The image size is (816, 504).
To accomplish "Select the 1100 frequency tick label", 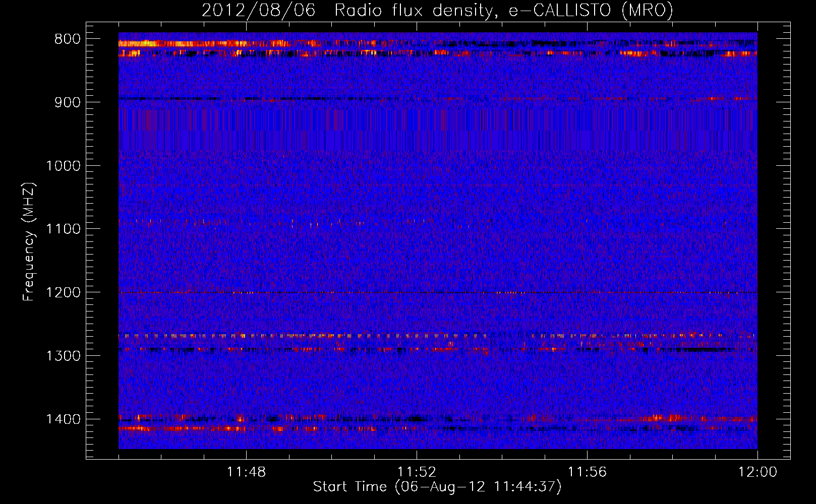I will coord(63,229).
